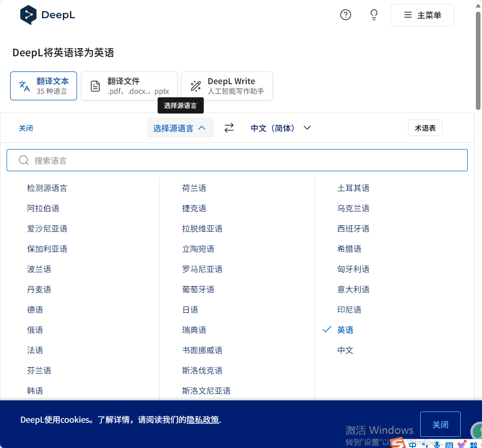This screenshot has width=482, height=448.
Task: Select 立陶宛语 as source language
Action: click(x=198, y=249)
